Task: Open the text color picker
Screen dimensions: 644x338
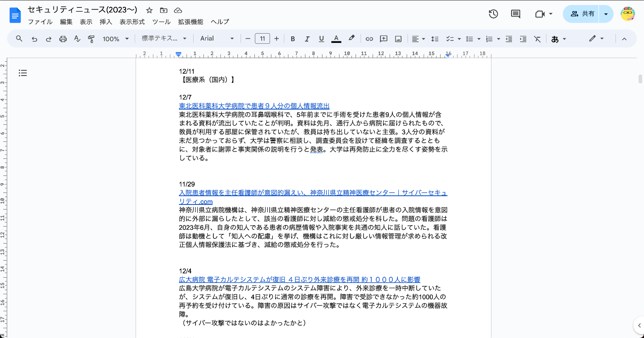Action: (336, 39)
